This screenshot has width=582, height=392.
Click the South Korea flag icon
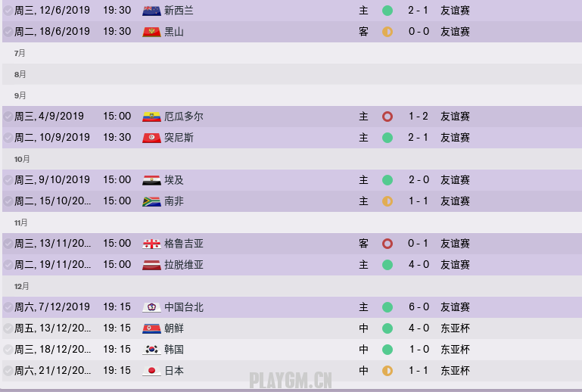pyautogui.click(x=151, y=350)
